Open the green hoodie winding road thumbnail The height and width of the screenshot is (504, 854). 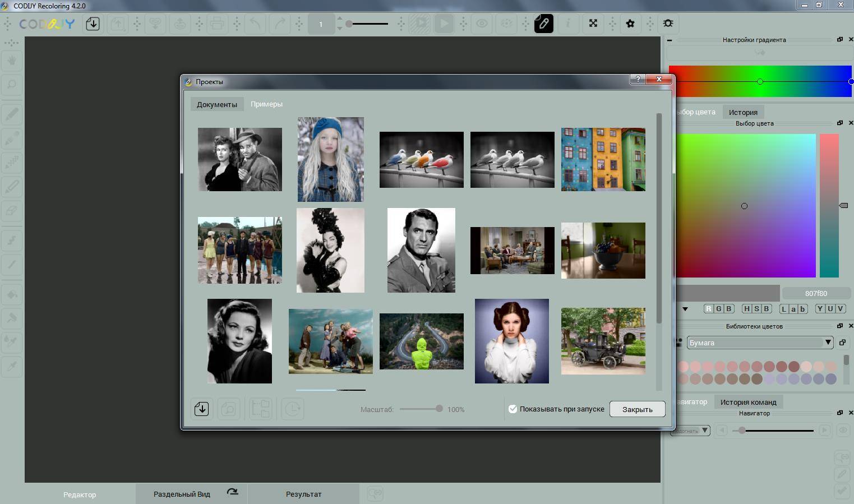tap(422, 341)
